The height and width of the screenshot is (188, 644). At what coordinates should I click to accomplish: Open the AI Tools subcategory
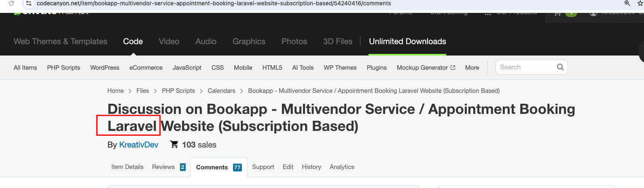coord(303,68)
